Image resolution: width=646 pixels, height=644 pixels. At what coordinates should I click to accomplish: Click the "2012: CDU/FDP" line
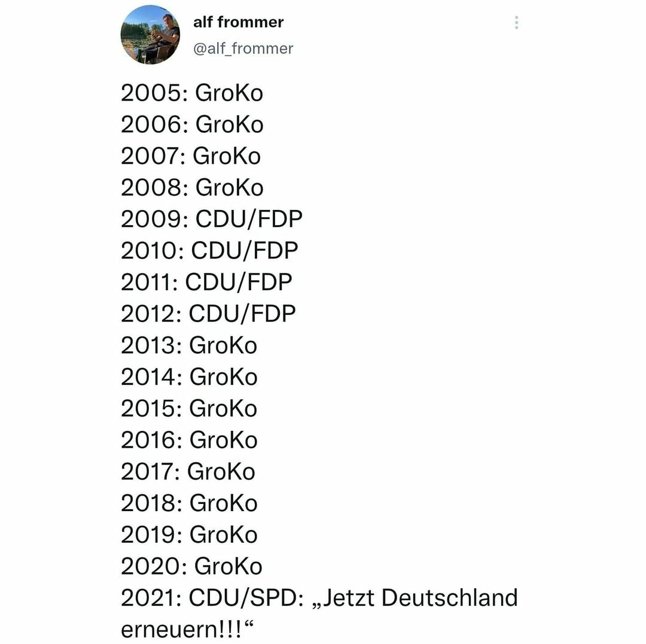(x=208, y=314)
